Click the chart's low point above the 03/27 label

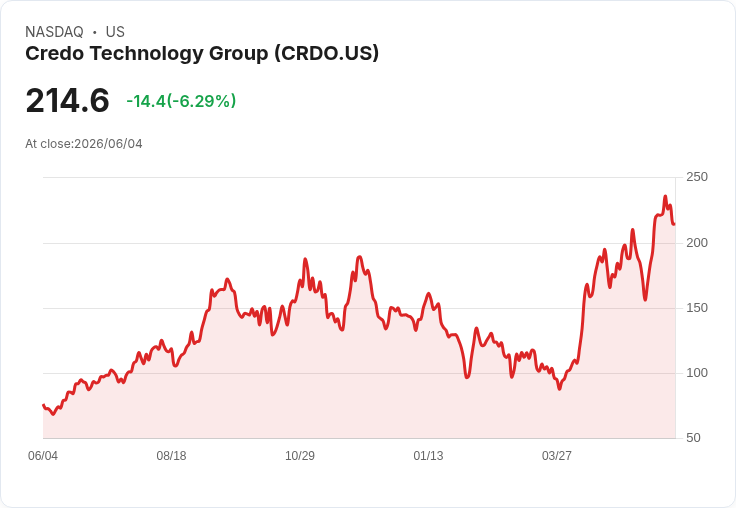pyautogui.click(x=559, y=389)
